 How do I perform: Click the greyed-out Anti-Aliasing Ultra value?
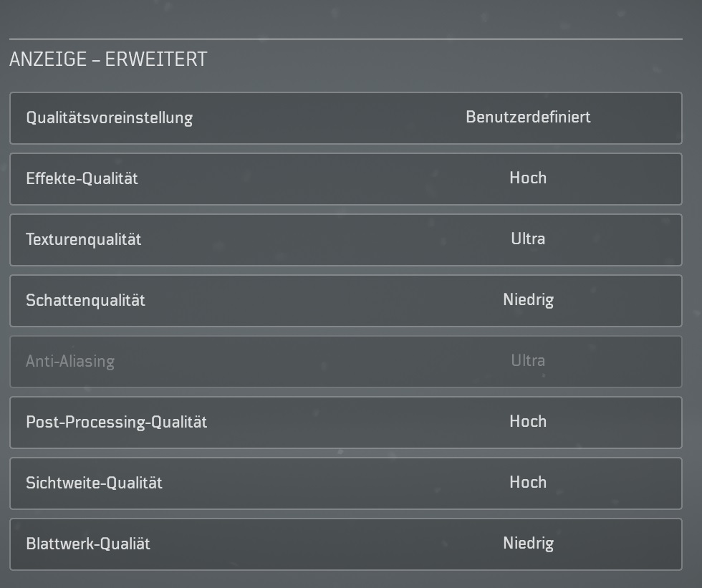528,360
